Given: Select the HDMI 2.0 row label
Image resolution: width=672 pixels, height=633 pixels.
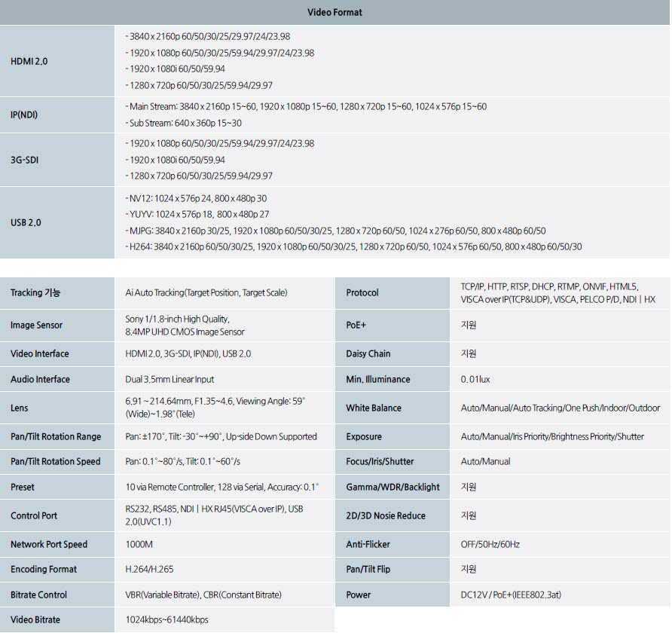Looking at the screenshot, I should [x=29, y=61].
